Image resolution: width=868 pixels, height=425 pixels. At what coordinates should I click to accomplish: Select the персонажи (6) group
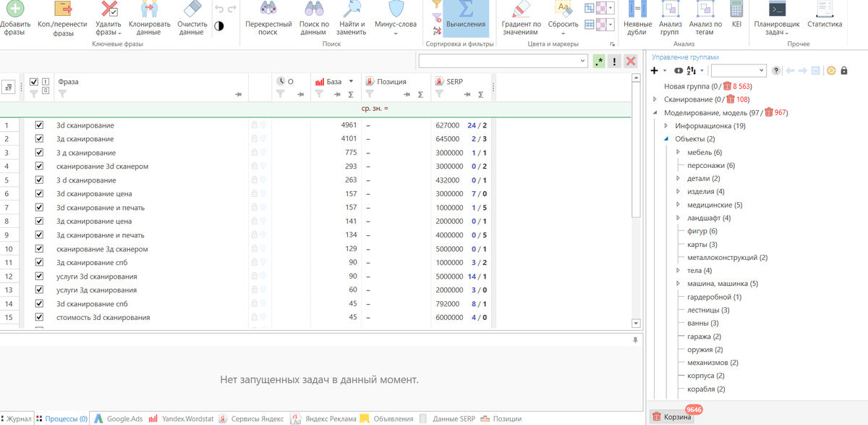pos(711,165)
